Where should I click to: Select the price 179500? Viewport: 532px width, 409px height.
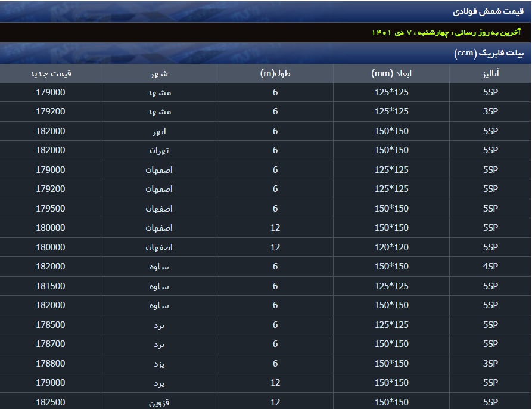pyautogui.click(x=51, y=209)
